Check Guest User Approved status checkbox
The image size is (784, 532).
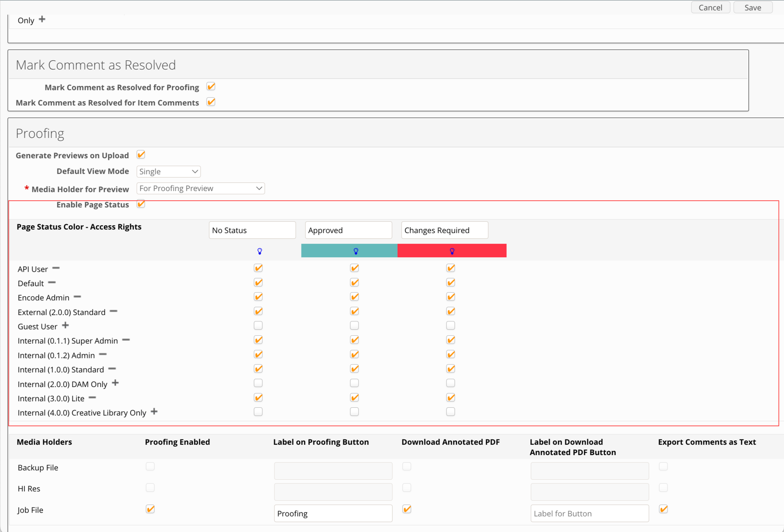354,325
